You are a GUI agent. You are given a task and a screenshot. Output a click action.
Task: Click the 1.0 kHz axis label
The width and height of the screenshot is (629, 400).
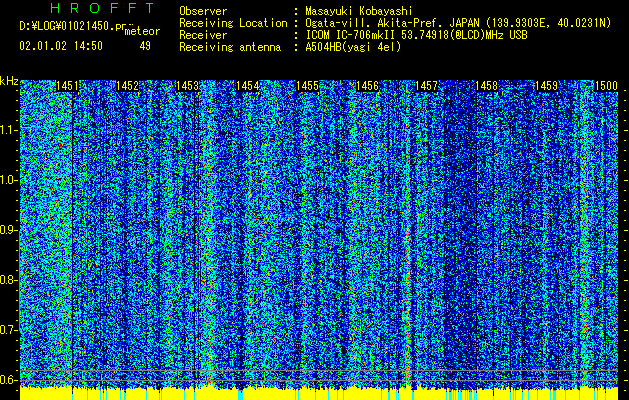tap(8, 181)
